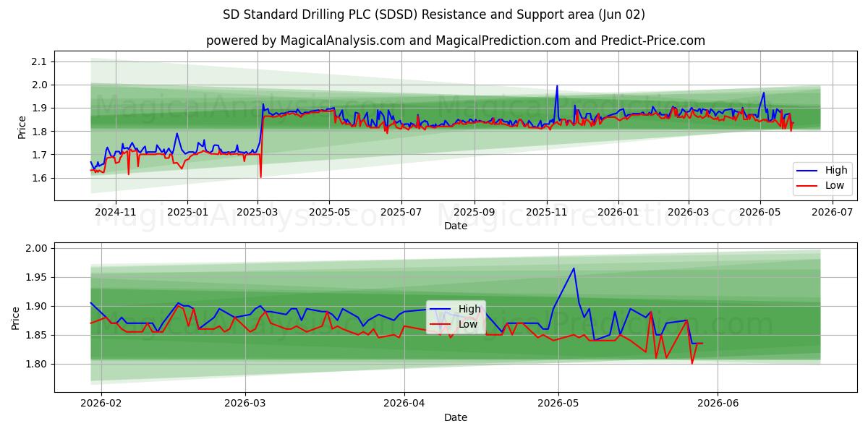
Task: Click the top chart x-axis tick '2026-07'
Action: click(832, 212)
